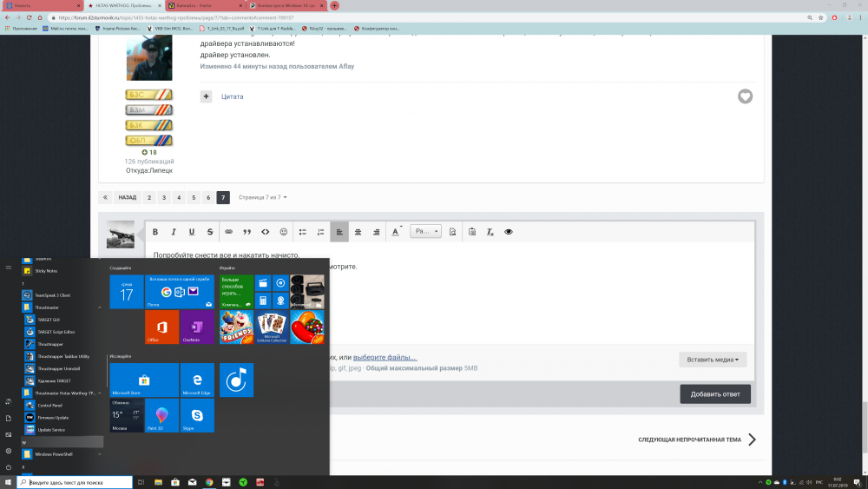
Task: Insert a code block in the editor
Action: click(x=265, y=232)
